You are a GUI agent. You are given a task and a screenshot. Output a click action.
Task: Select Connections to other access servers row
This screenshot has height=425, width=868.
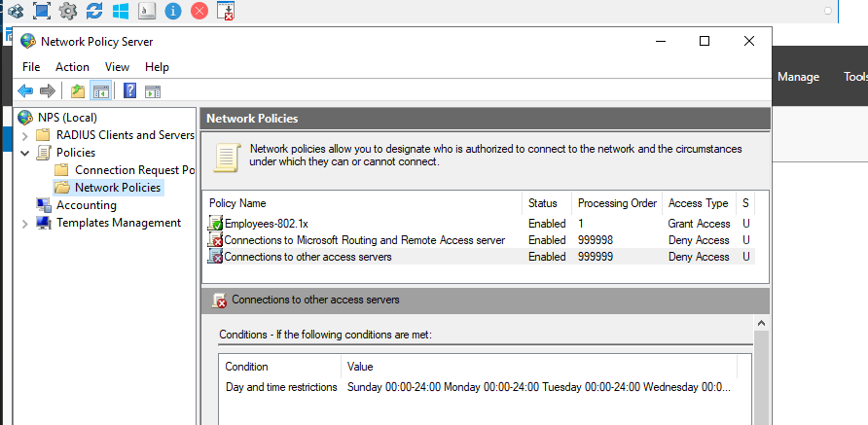[x=481, y=257]
